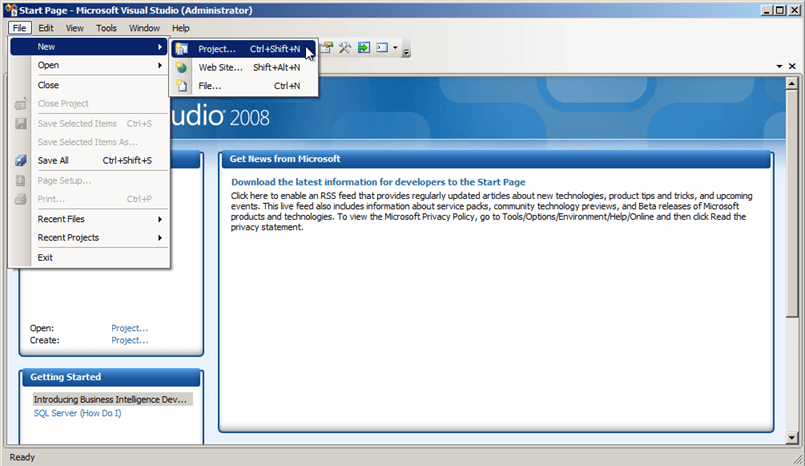The width and height of the screenshot is (805, 466).
Task: Click the Visual Studio title bar icon
Action: (10, 10)
